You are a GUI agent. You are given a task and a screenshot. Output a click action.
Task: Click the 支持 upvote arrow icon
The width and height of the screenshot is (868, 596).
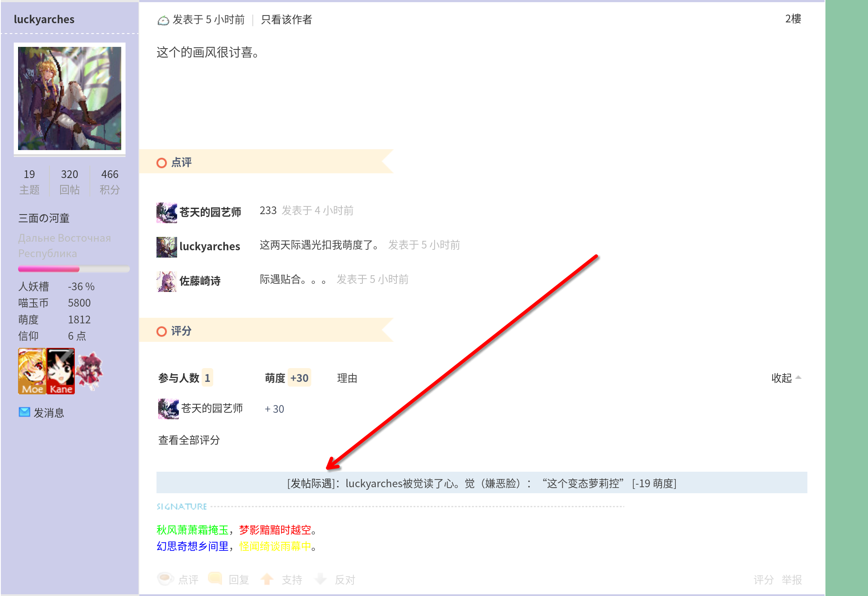267,579
